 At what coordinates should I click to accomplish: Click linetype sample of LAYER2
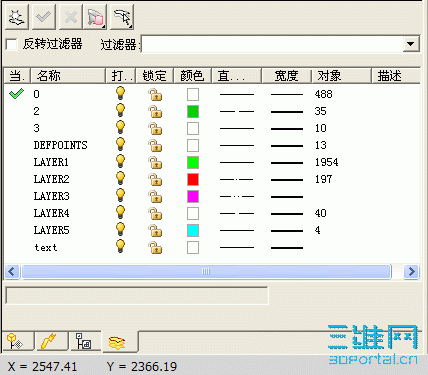[237, 180]
